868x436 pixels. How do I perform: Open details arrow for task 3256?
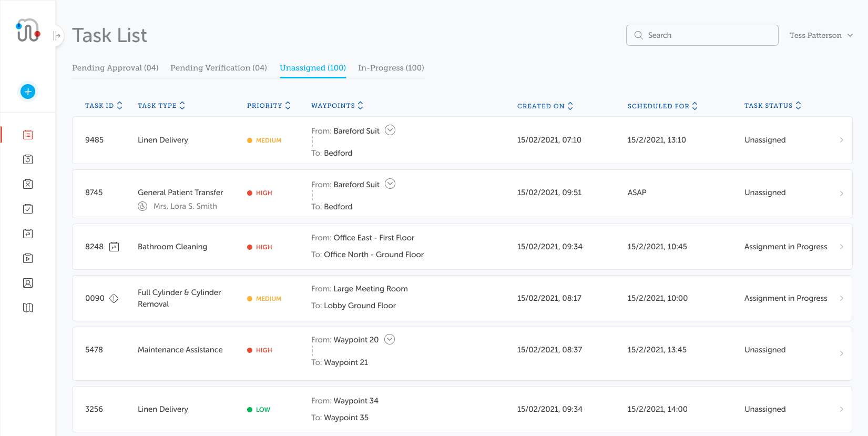(x=841, y=409)
